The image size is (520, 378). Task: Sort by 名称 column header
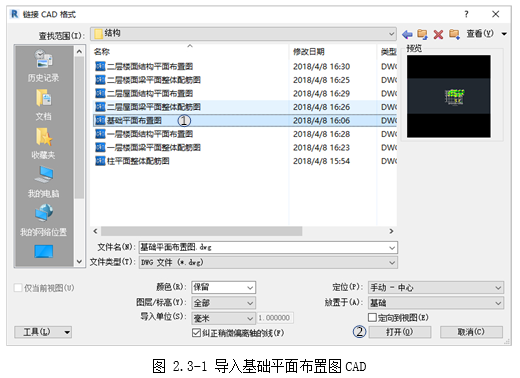[102, 52]
